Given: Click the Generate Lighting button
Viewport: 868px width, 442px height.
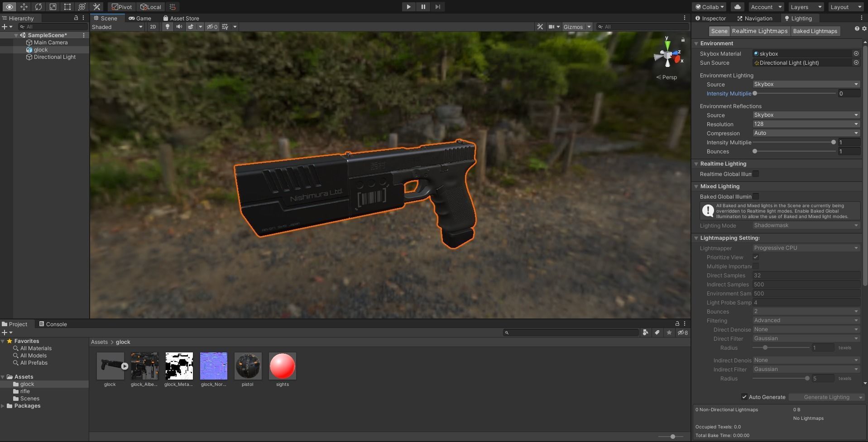Looking at the screenshot, I should 826,397.
